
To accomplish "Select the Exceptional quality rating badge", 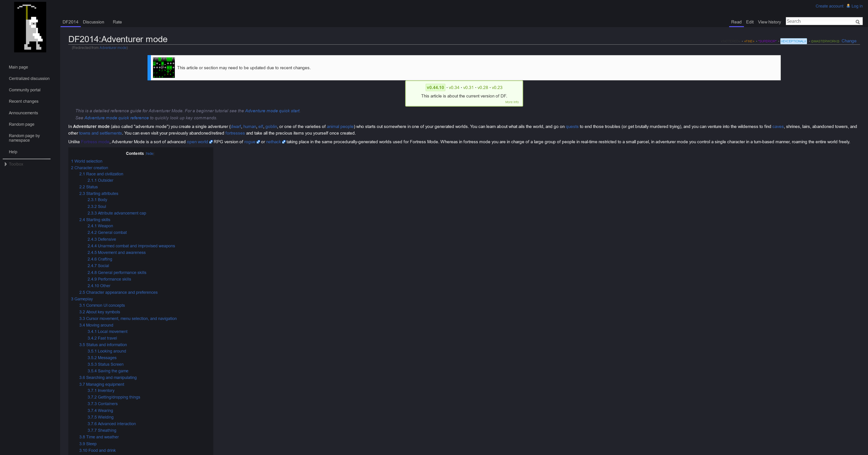I will point(793,41).
